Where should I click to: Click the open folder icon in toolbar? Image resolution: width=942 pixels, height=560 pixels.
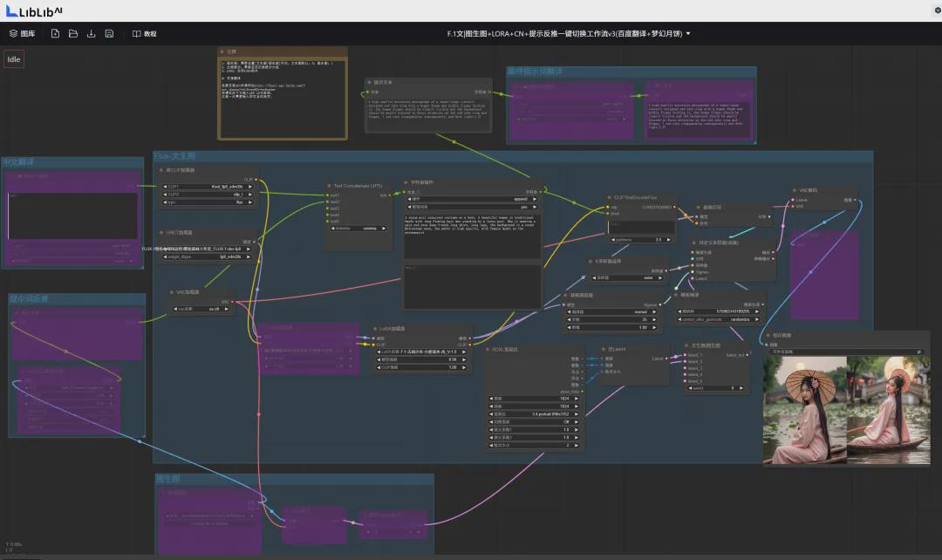click(73, 33)
